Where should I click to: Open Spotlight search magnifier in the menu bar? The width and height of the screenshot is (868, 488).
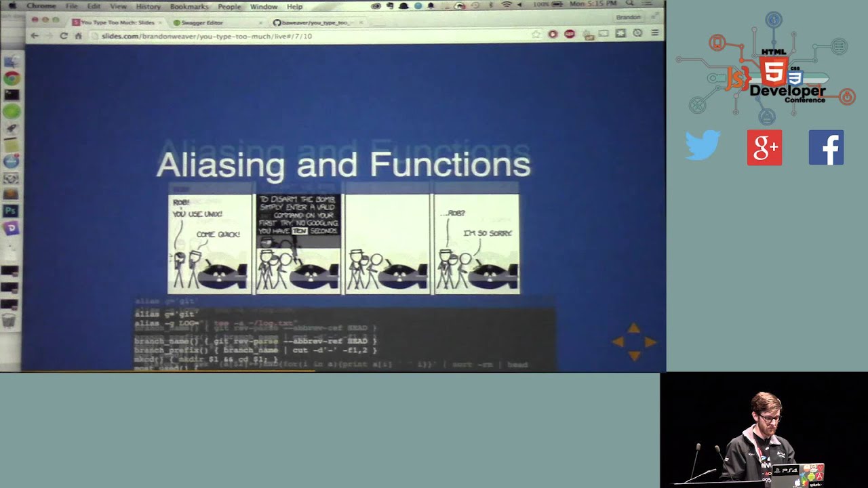coord(630,3)
